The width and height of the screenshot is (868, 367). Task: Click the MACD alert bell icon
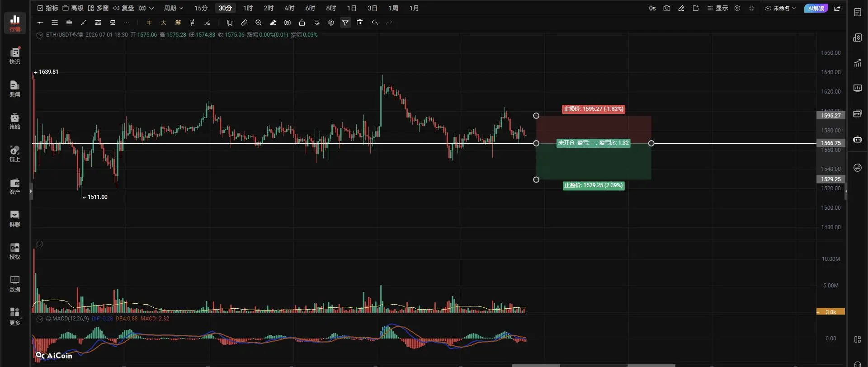[x=49, y=319]
